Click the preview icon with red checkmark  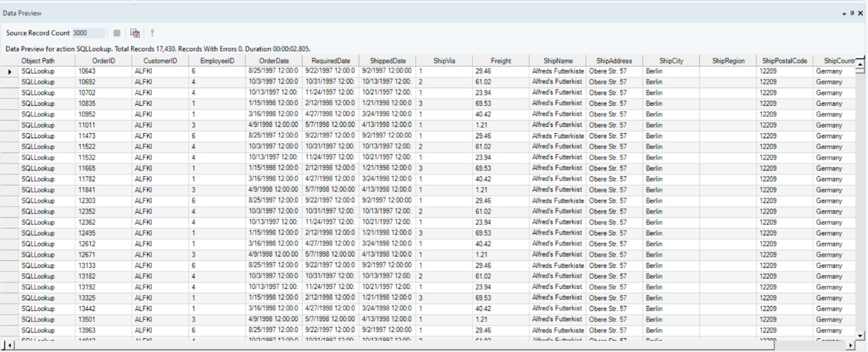[135, 33]
